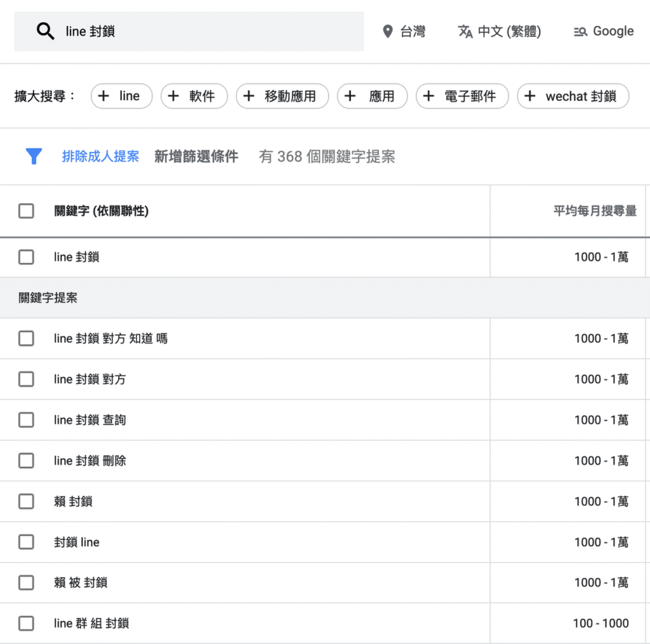This screenshot has height=644, width=650.
Task: Click the 有 368 個關鍵字提案 count text
Action: point(327,156)
